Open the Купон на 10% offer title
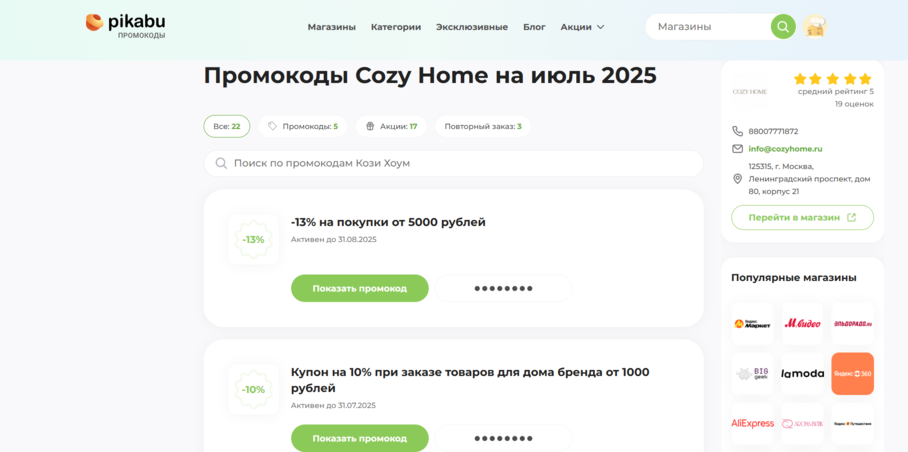This screenshot has width=908, height=452. [470, 380]
